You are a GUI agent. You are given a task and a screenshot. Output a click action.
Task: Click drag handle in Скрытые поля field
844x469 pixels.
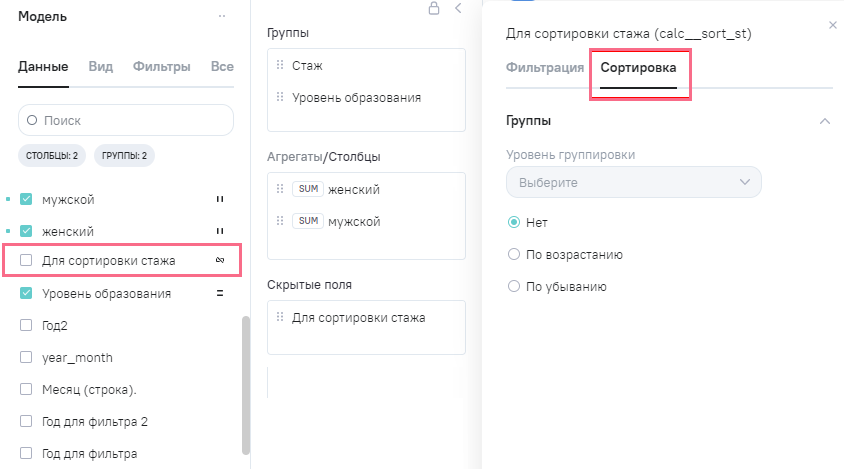[x=281, y=318]
